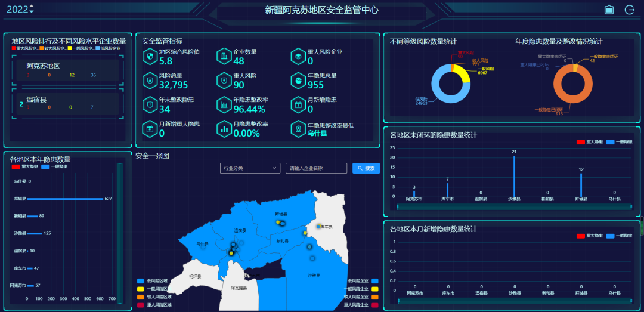
Task: Open the 行业分类 dropdown
Action: tap(249, 169)
